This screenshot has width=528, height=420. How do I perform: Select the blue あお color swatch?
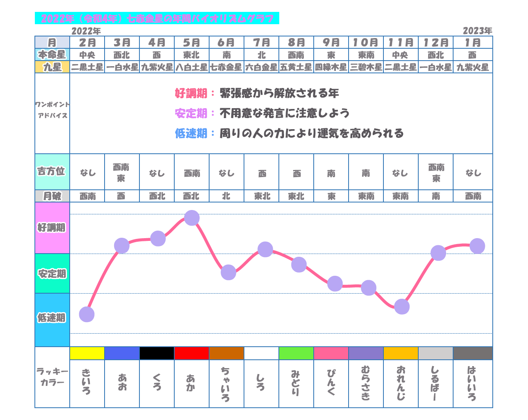point(122,353)
